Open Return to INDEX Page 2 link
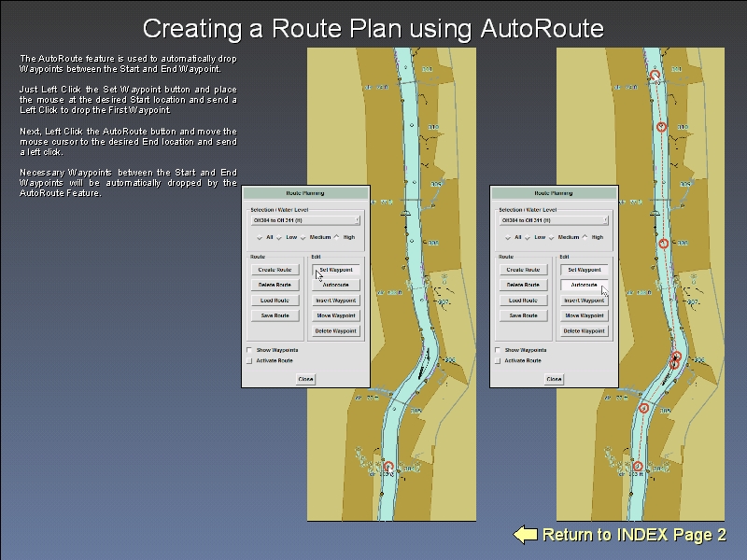The image size is (747, 560). 634,535
